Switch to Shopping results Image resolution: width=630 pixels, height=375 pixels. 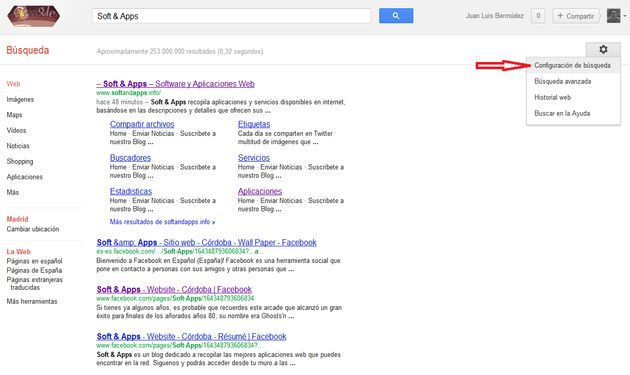pos(20,162)
